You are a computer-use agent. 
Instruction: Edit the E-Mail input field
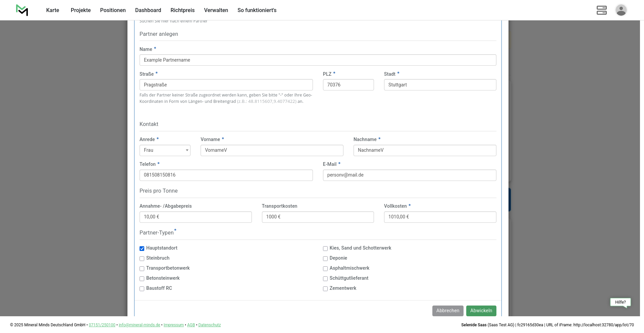point(409,175)
